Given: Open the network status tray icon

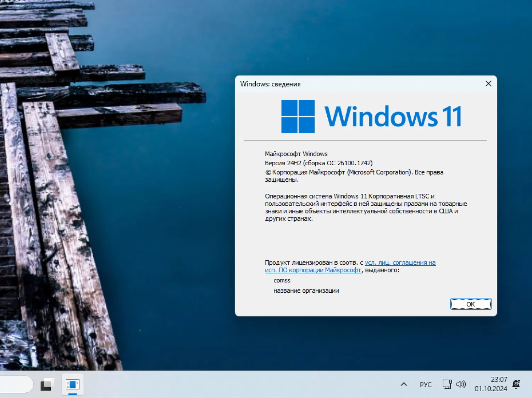Looking at the screenshot, I should (447, 384).
